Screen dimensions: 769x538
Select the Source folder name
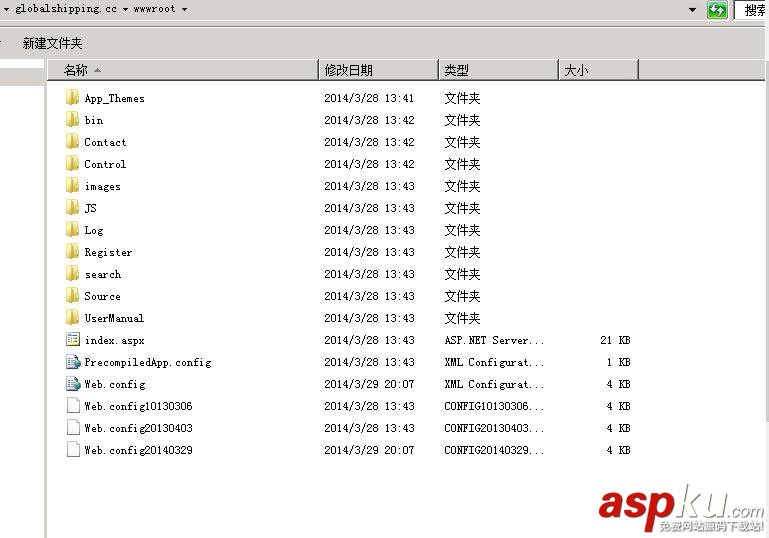click(x=102, y=296)
